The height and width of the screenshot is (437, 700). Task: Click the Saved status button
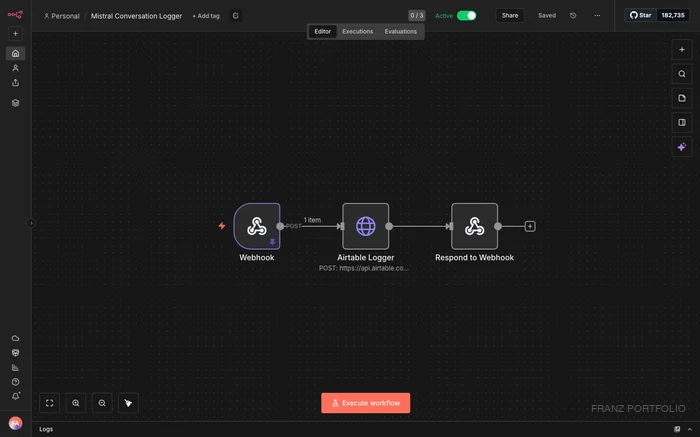click(547, 16)
